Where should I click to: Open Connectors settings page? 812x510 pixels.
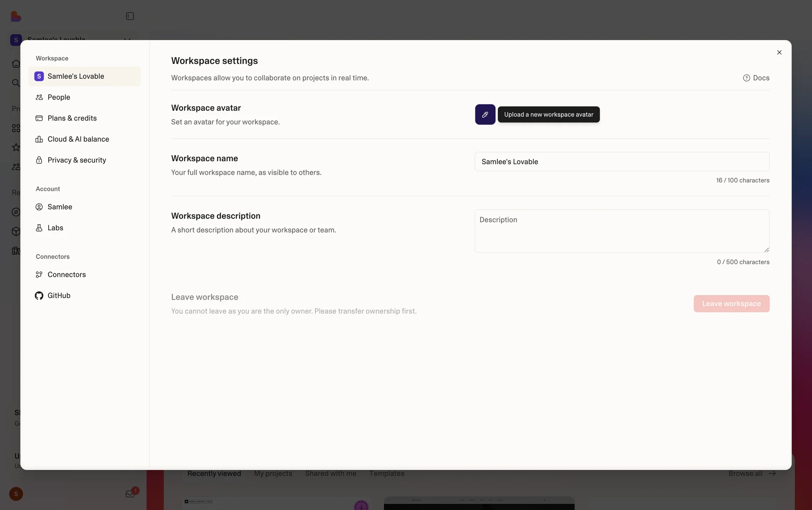point(66,275)
